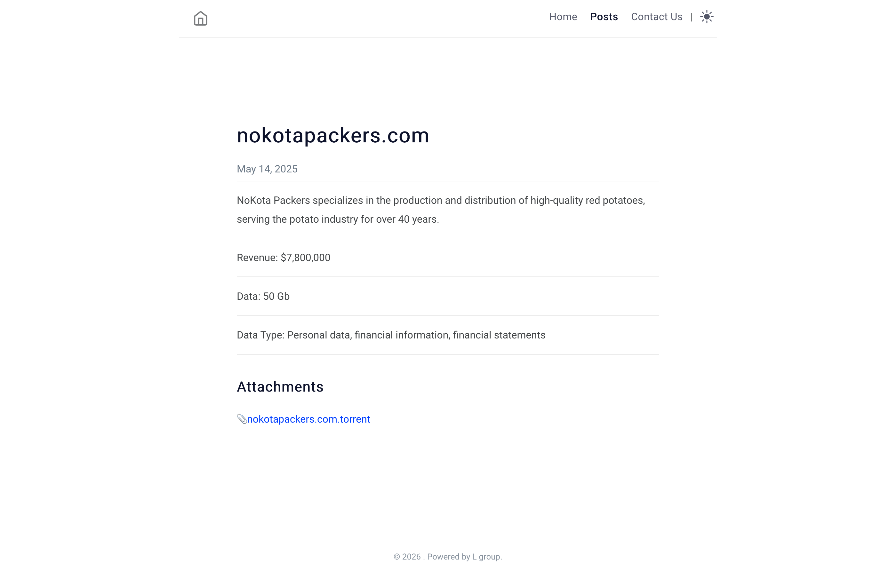896x588 pixels.
Task: Click the Attachments section heading
Action: 280,386
